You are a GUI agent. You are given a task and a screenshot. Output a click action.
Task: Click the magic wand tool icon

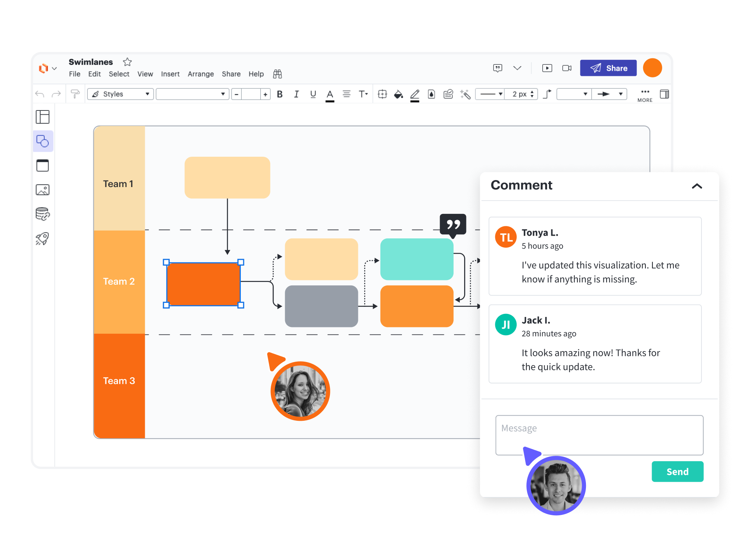[x=465, y=94]
